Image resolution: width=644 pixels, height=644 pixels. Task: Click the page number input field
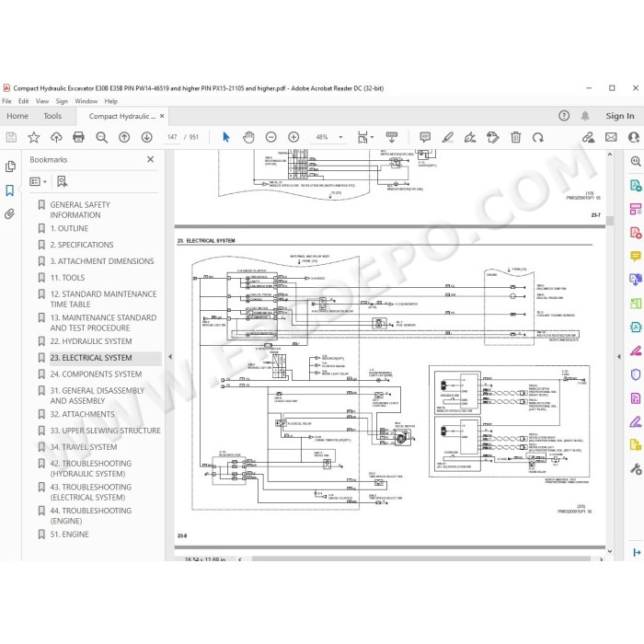[x=172, y=137]
